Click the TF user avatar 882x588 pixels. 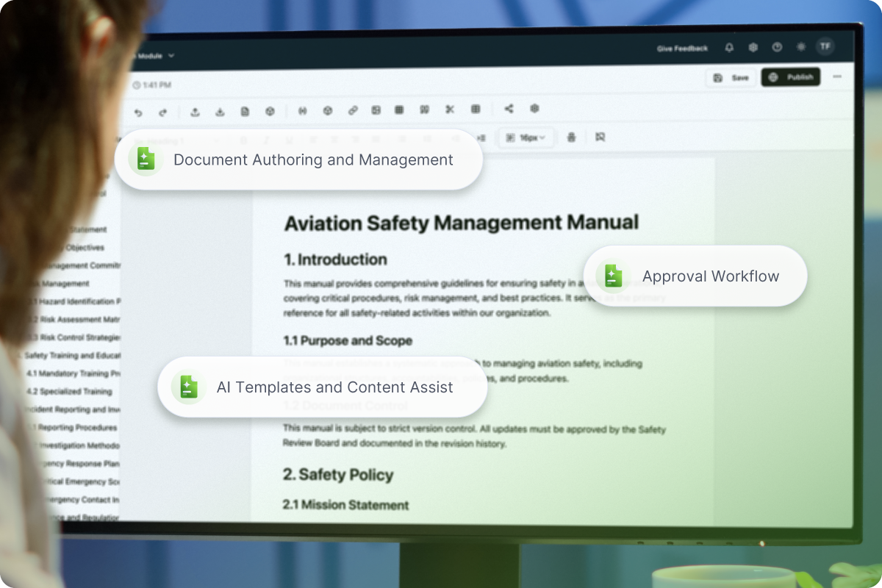pyautogui.click(x=825, y=46)
